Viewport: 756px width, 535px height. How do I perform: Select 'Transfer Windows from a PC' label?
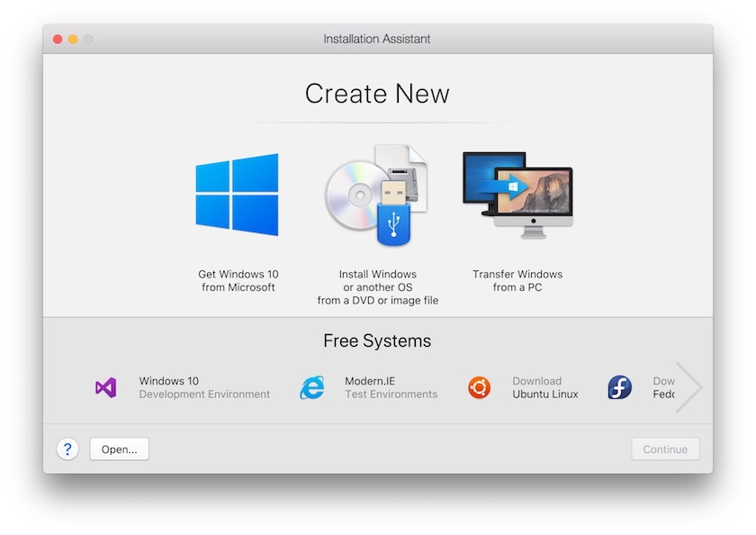517,281
